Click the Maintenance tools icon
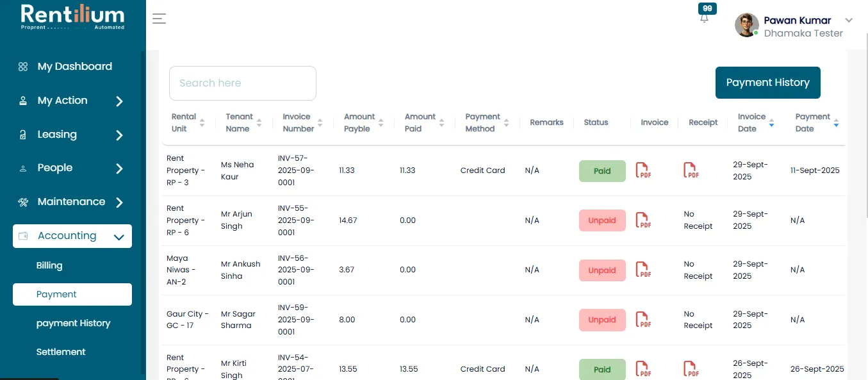The image size is (868, 380). point(23,202)
